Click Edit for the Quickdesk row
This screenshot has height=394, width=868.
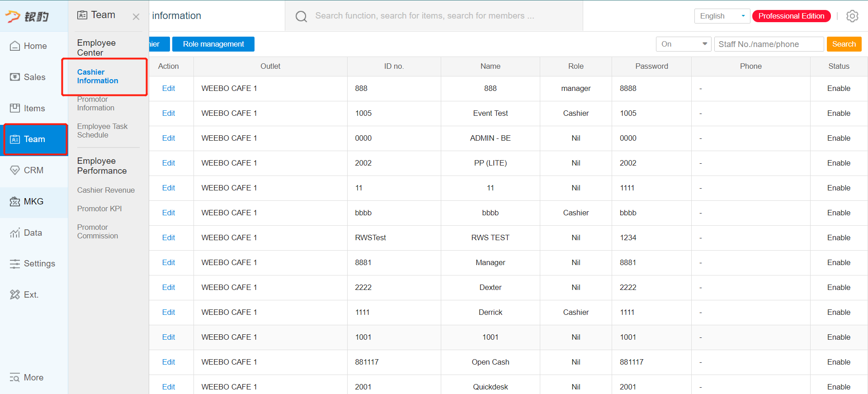(169, 387)
